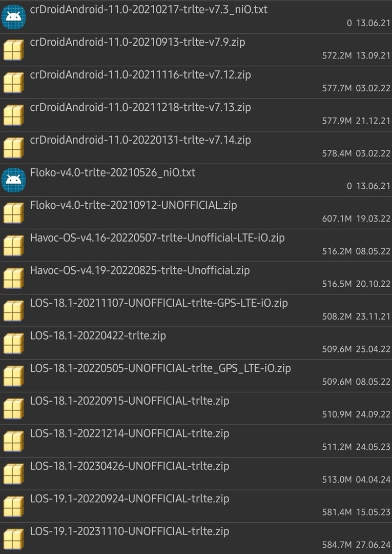Screen dimensions: 392x554
Task: Tap archive icon of crDroid v7.9 zip
Action: 13,50
